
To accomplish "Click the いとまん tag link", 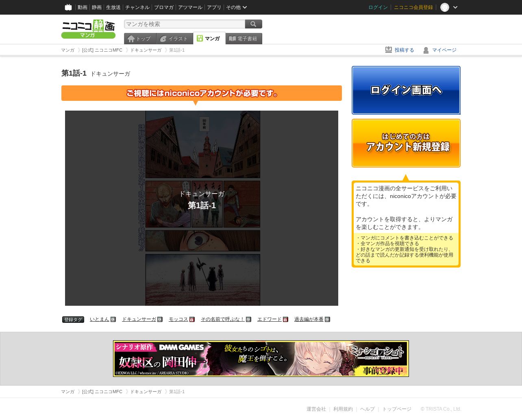I will (100, 320).
